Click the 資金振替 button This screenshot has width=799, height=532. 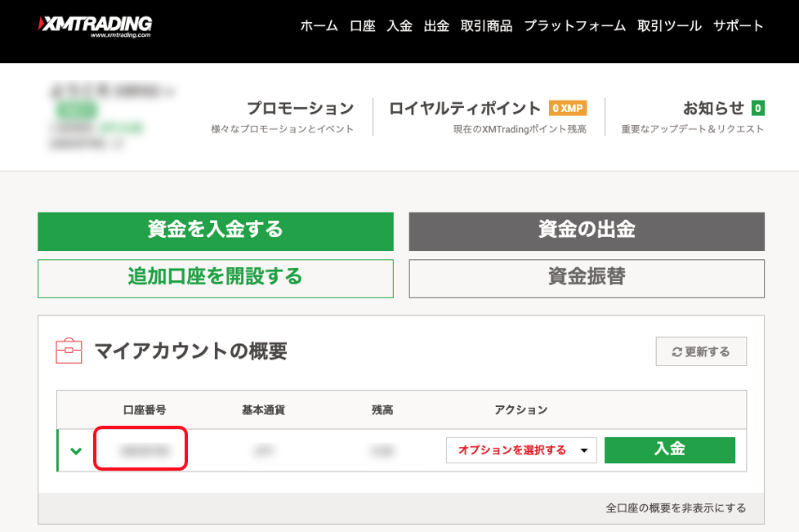point(587,279)
